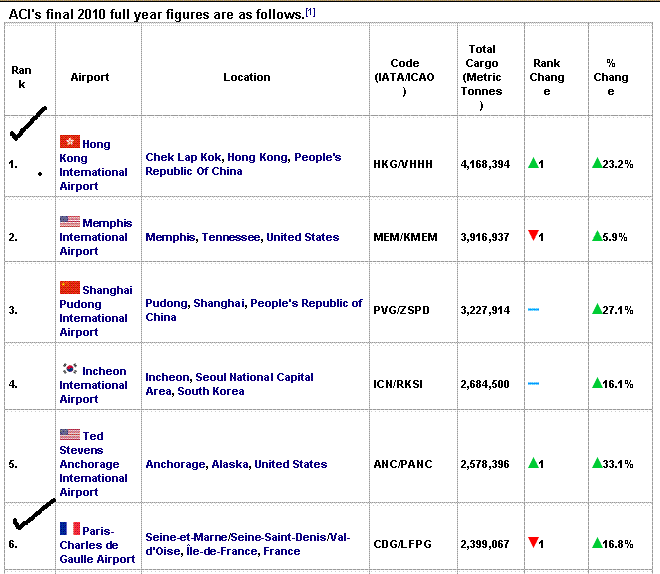Follow the South Korea link
660x574 pixels.
point(211,391)
